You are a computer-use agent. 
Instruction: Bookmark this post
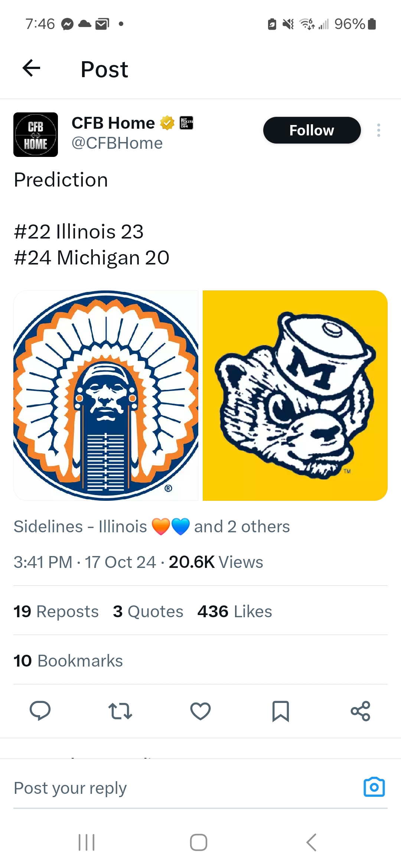pyautogui.click(x=281, y=711)
